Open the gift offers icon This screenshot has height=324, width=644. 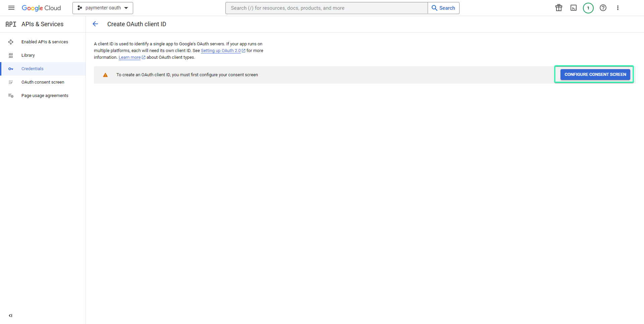(558, 8)
